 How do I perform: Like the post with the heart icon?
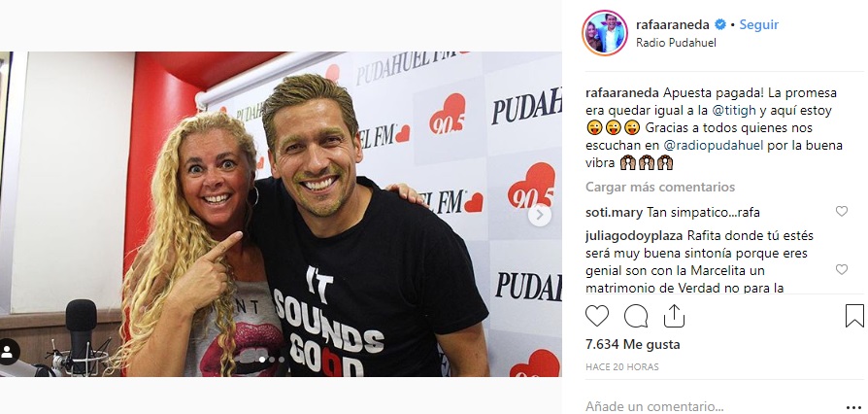click(x=597, y=316)
